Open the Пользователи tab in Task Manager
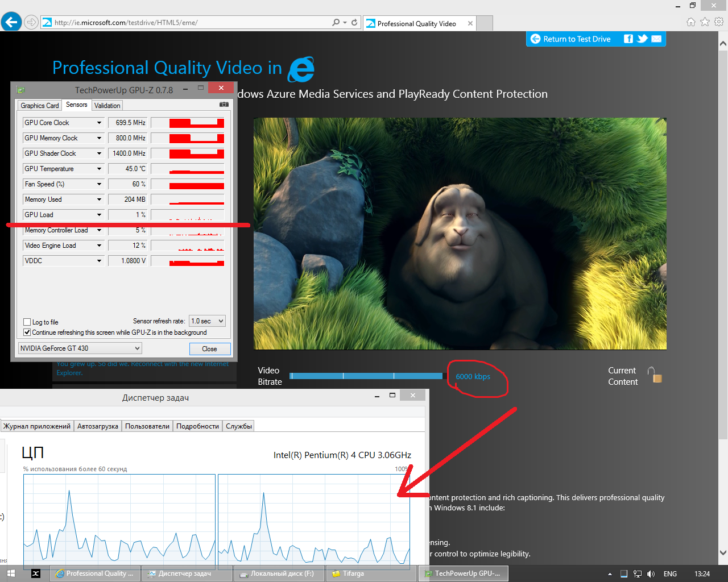This screenshot has width=728, height=582. tap(147, 426)
